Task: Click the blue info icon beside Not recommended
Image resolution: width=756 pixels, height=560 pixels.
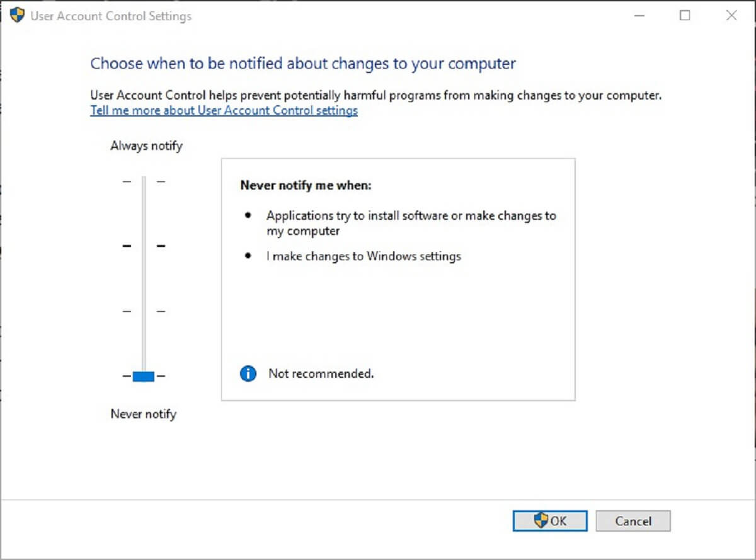Action: 248,373
